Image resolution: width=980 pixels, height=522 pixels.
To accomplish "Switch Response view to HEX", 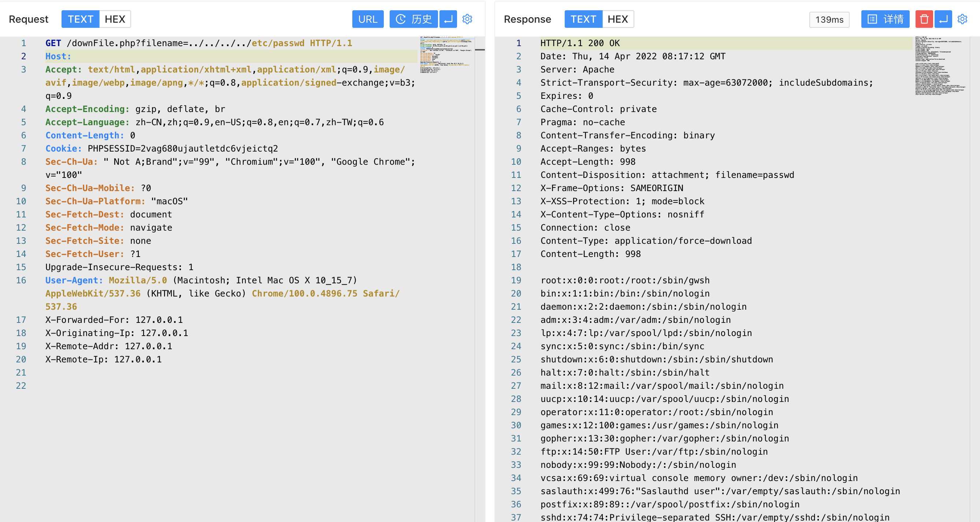I will point(617,19).
